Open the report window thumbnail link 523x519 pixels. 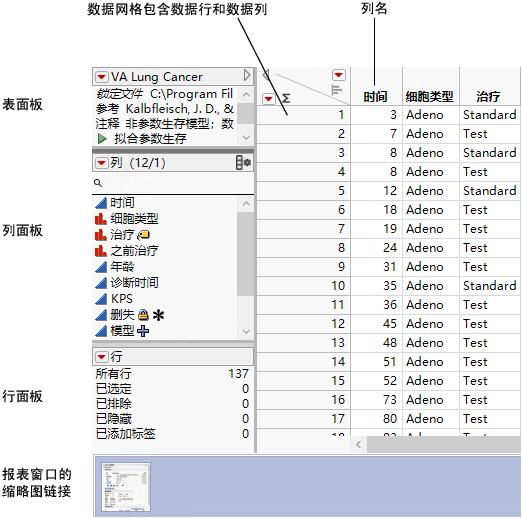click(x=126, y=487)
